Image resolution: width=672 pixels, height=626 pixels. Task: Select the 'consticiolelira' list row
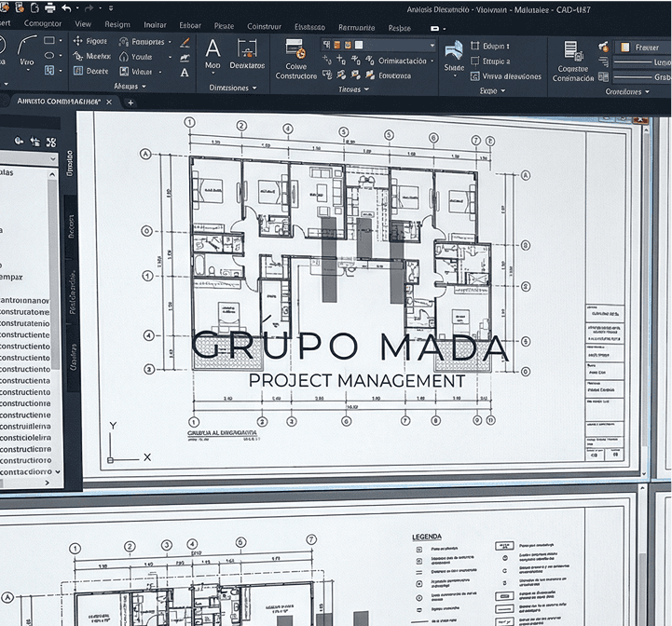[x=26, y=438]
